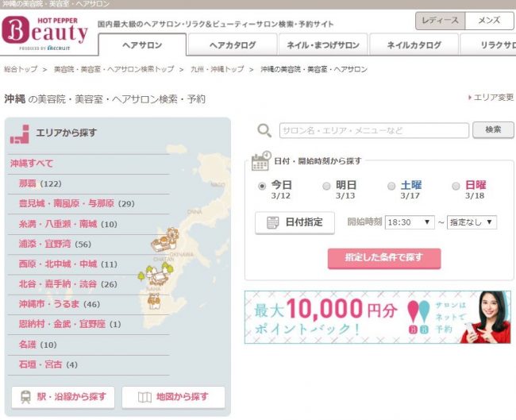Click the train icon in 駅・沿線から探す
The height and width of the screenshot is (420, 516).
[25, 397]
